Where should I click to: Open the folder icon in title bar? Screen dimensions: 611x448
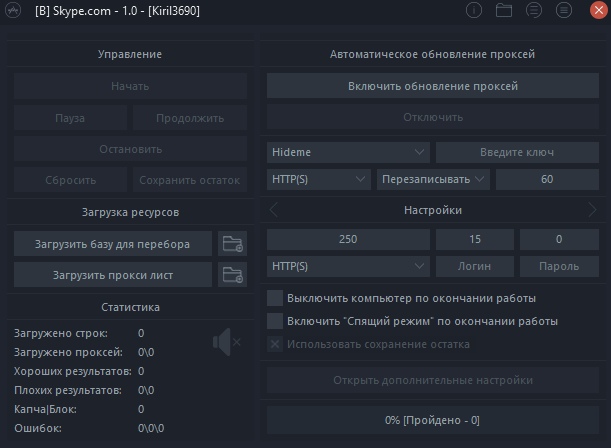click(x=503, y=11)
